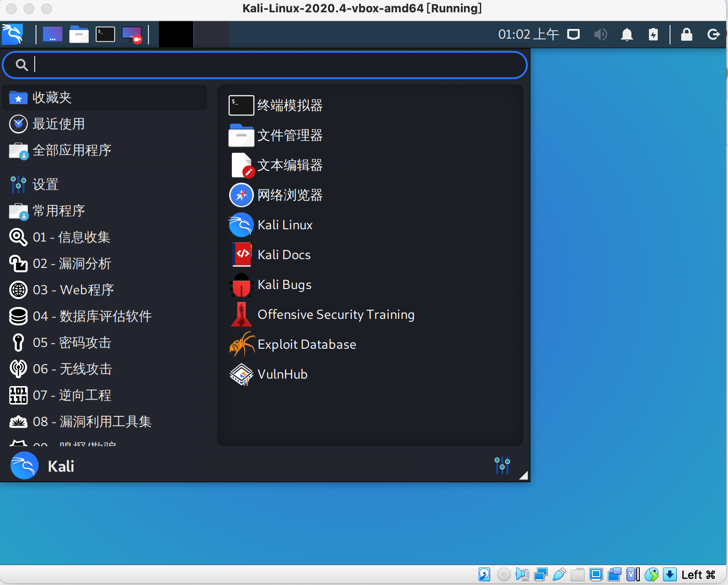Open the Kali Linux website entry
728x585 pixels.
370,225
